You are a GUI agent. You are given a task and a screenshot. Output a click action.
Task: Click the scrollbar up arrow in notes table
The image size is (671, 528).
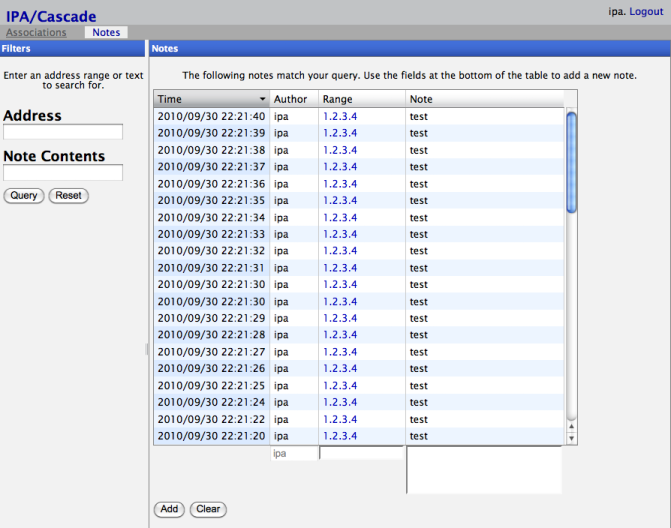[572, 425]
